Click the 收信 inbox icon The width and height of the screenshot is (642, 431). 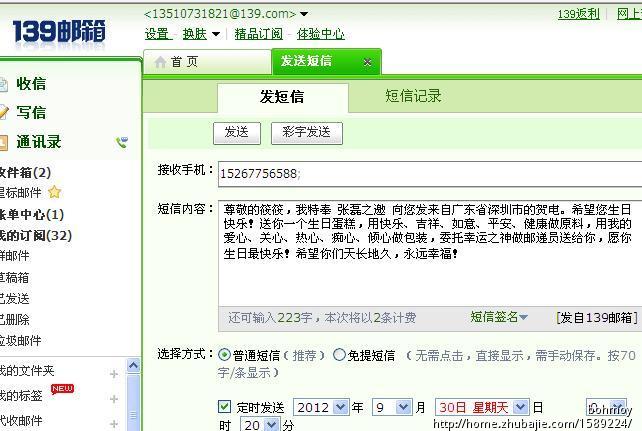pos(3,84)
